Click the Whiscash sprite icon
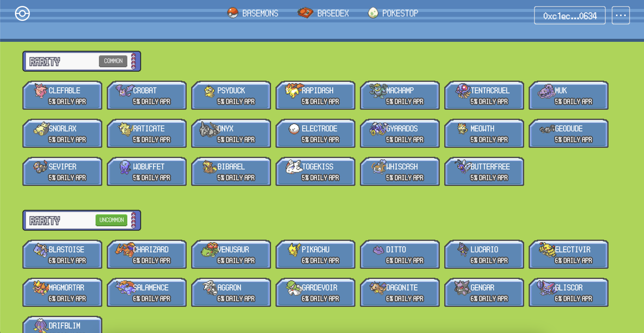 pyautogui.click(x=378, y=167)
